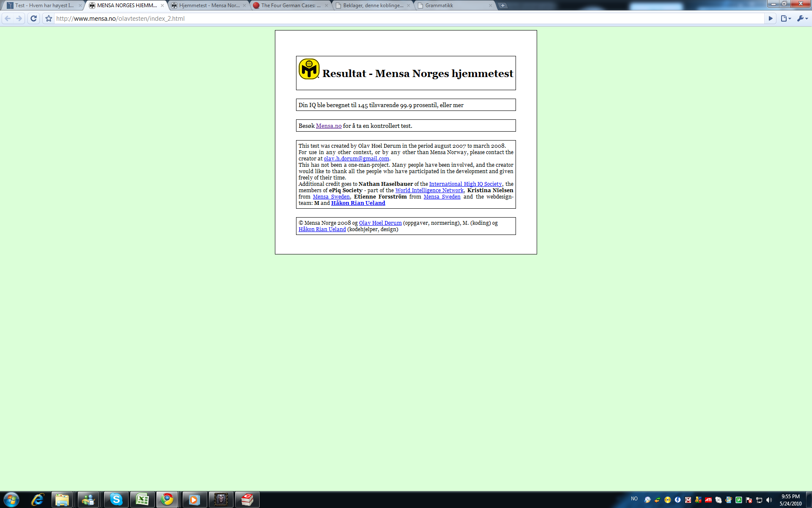
Task: Open the International High IQ Society link
Action: click(465, 184)
